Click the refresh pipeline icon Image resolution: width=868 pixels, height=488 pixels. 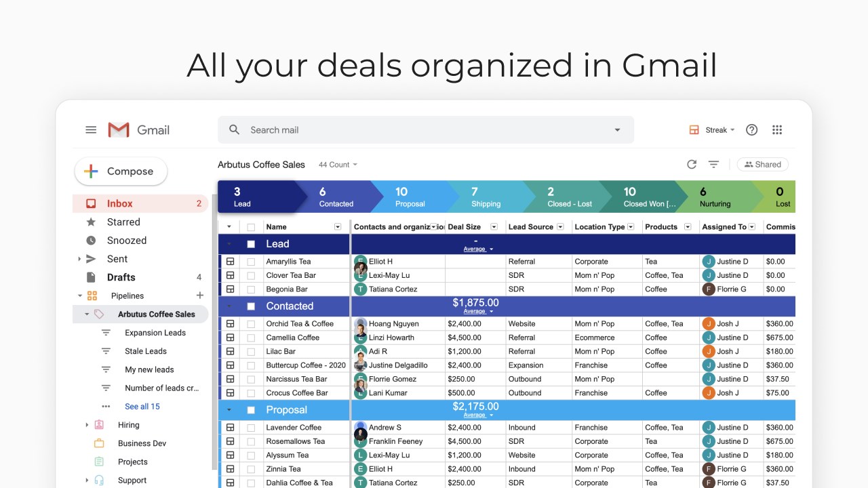pos(692,164)
